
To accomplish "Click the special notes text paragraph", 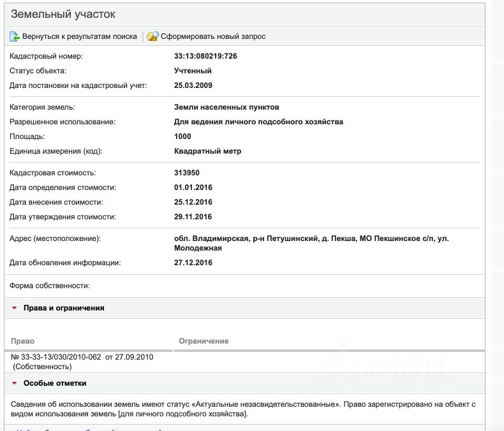I will (243, 409).
